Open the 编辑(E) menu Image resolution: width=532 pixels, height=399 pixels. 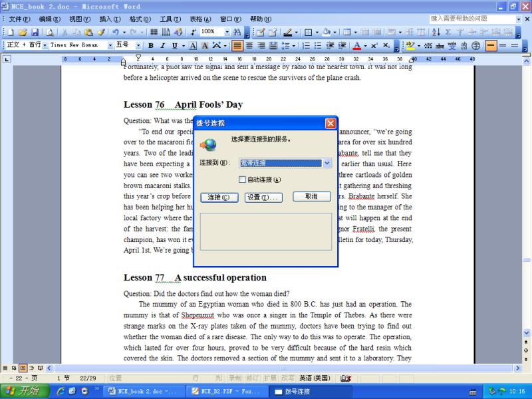[49, 19]
